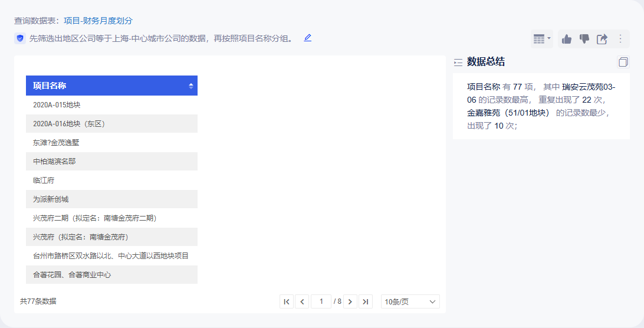
Task: Select the 兴茂府（拟定名：南塘金茂府） row
Action: (x=111, y=237)
